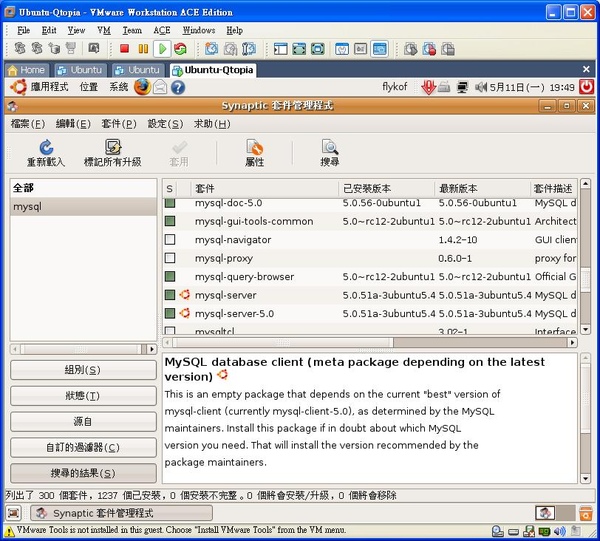Image resolution: width=600 pixels, height=541 pixels.
Task: Mark the mysql-proxy package checkbox
Action: point(170,258)
